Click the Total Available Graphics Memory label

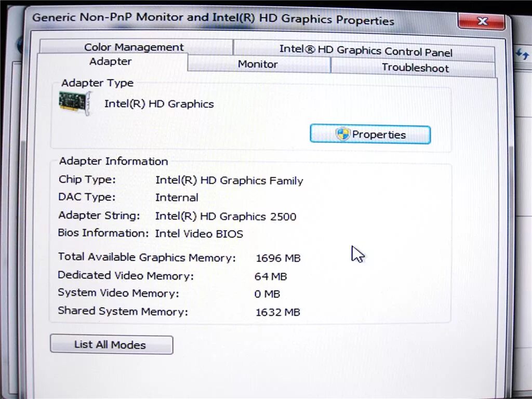[x=147, y=257]
